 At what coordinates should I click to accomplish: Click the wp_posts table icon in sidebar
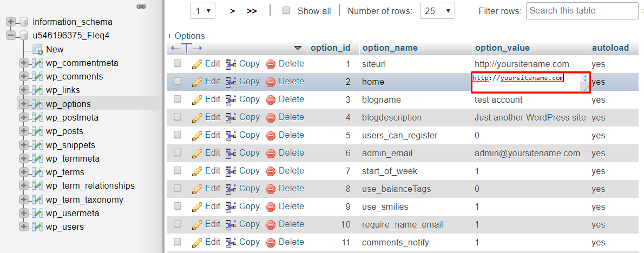point(38,131)
